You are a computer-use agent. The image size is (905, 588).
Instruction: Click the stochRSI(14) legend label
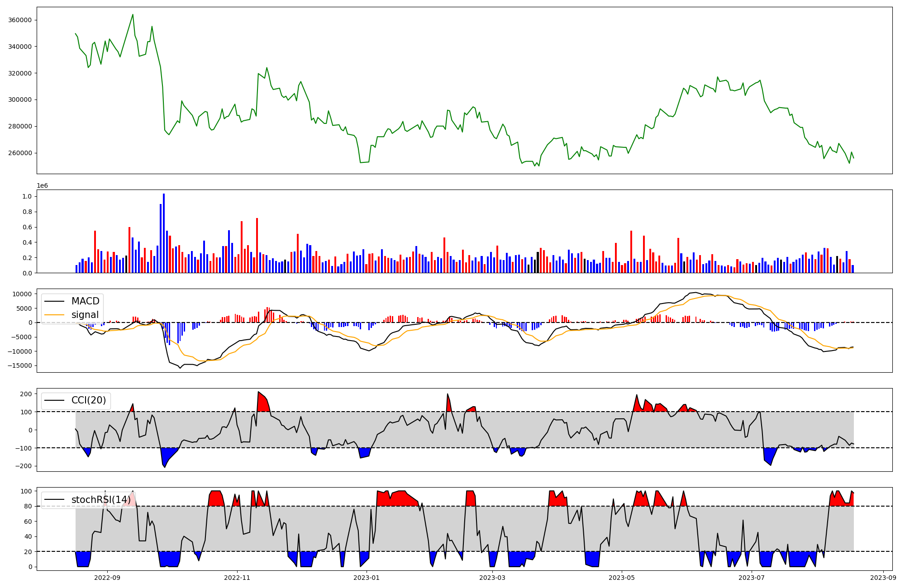101,500
